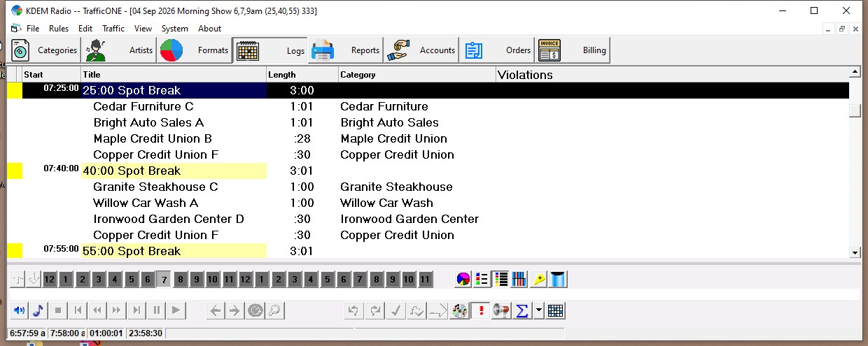Viewport: 868px width, 346px height.
Task: Open the Orders section
Action: [x=497, y=50]
